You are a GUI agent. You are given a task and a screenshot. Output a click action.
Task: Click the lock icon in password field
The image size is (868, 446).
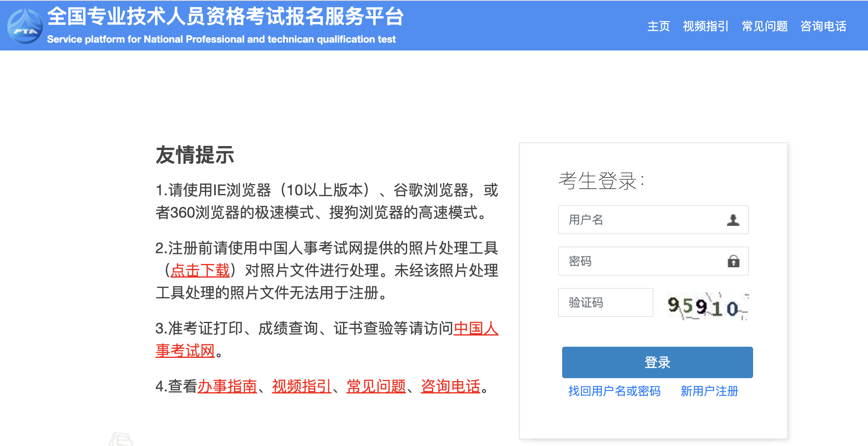click(733, 261)
